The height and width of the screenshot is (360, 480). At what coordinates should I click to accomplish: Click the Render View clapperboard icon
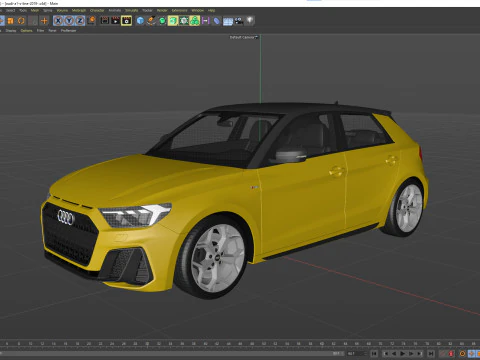(105, 21)
